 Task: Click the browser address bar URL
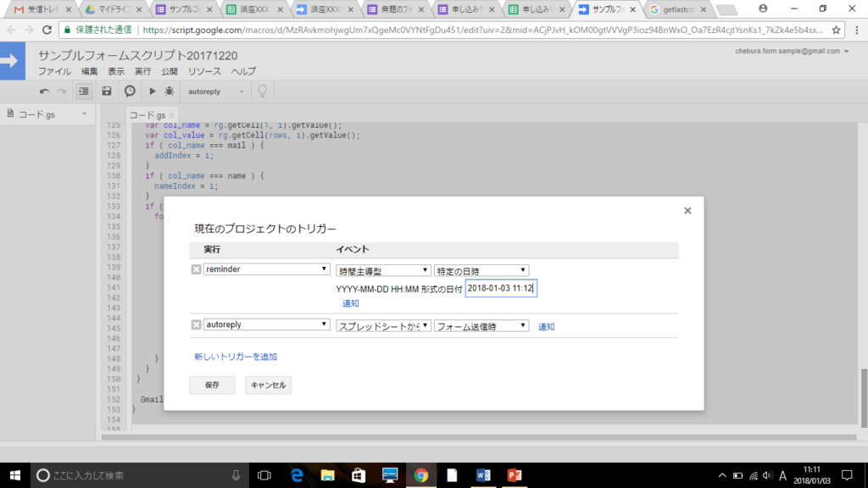481,30
